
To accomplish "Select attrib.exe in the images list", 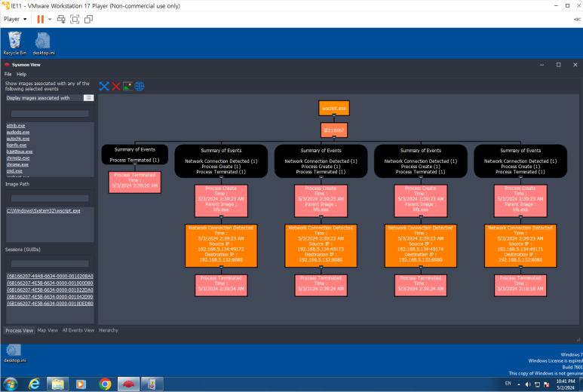I will (x=16, y=126).
